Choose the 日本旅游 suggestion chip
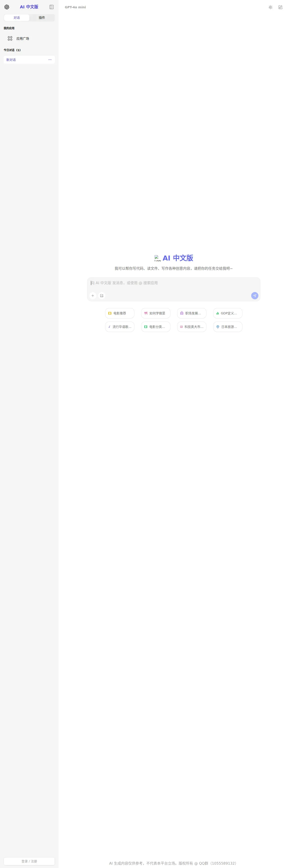 pyautogui.click(x=228, y=327)
